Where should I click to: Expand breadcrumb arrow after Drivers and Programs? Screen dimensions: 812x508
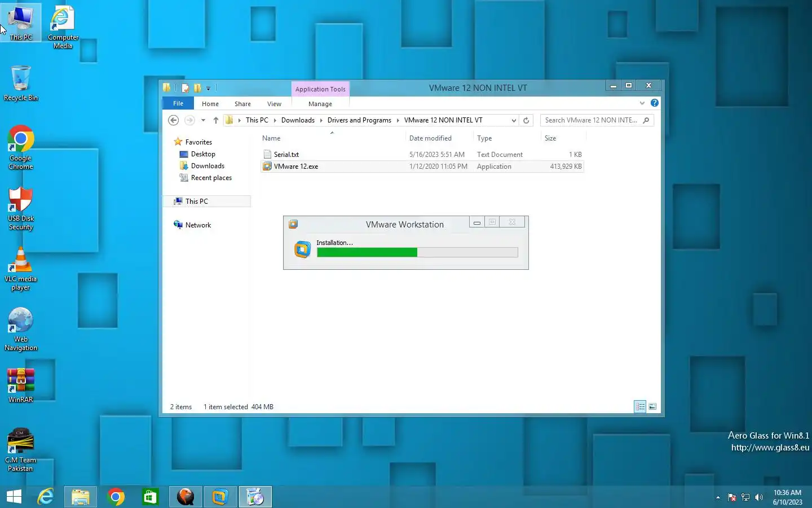pyautogui.click(x=398, y=120)
